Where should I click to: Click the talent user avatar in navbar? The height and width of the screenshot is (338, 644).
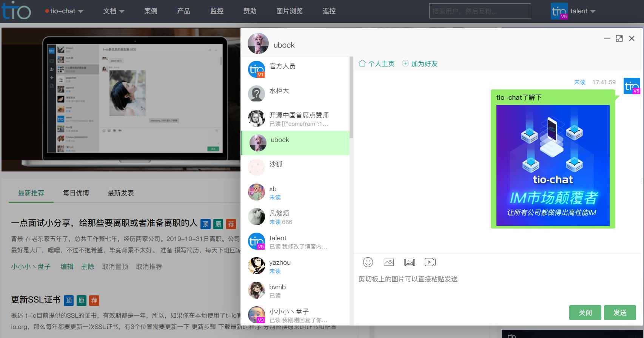(559, 11)
